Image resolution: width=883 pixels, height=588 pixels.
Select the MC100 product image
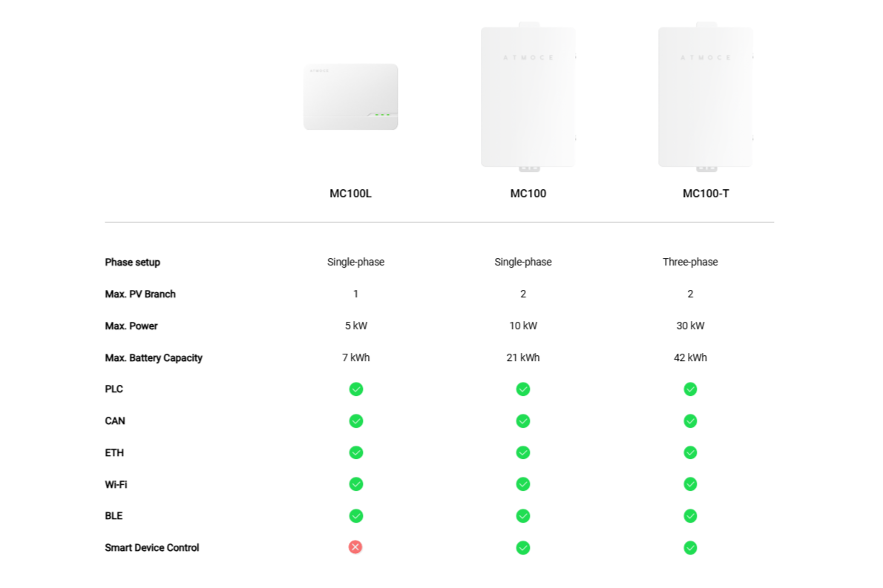528,96
